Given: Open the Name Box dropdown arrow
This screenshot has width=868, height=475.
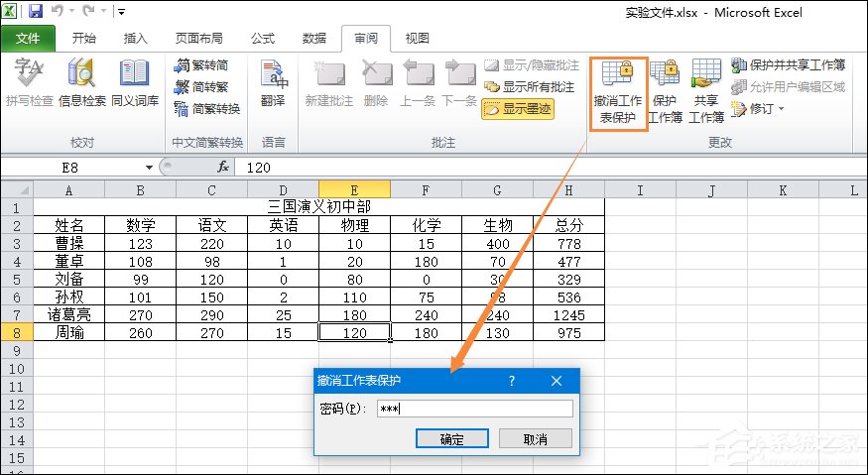Looking at the screenshot, I should pos(149,168).
